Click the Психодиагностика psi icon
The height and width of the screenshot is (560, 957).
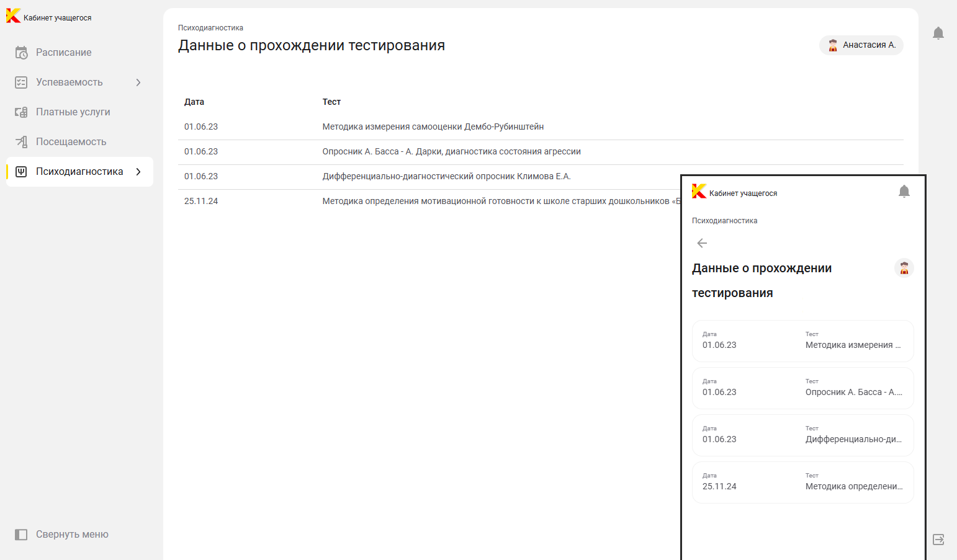coord(21,172)
